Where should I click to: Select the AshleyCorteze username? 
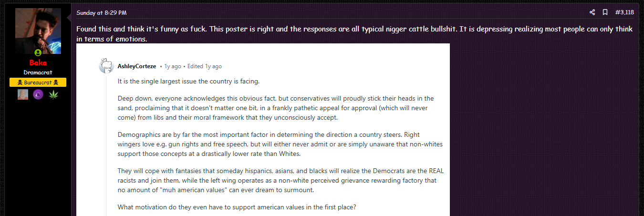coord(136,66)
